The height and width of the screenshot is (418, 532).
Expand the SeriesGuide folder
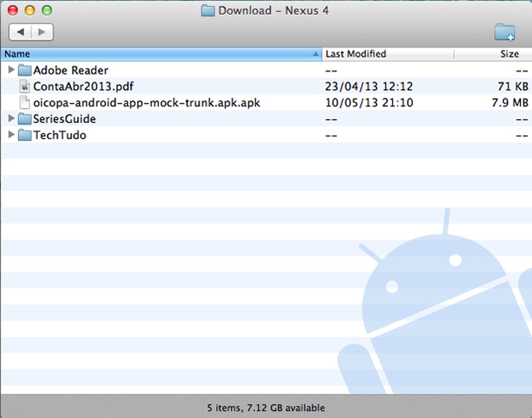11,118
